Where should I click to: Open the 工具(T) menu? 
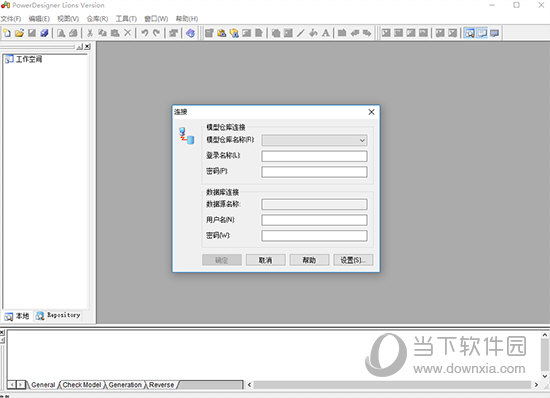click(126, 19)
